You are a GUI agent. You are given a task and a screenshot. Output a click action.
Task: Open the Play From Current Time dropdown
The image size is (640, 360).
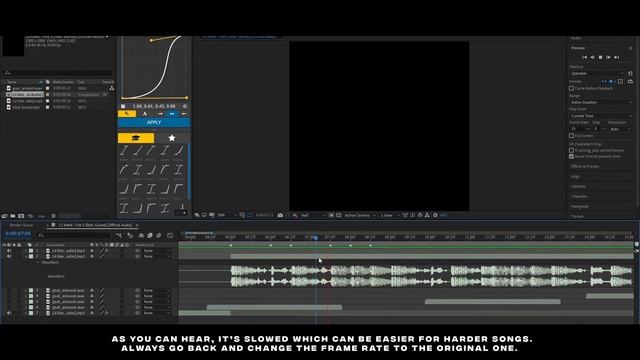click(x=601, y=116)
